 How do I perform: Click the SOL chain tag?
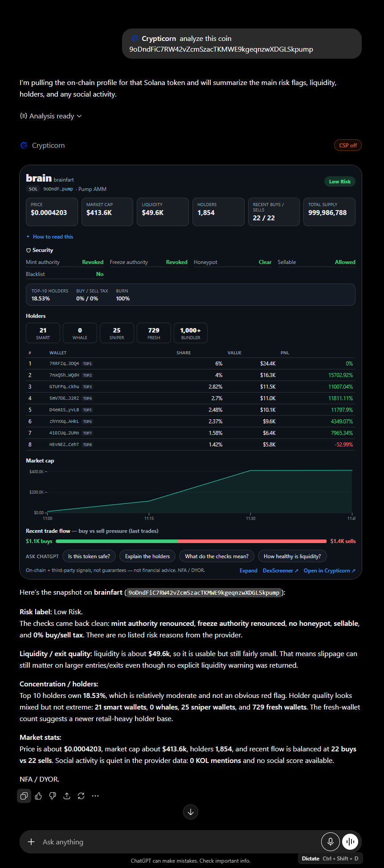(x=33, y=189)
